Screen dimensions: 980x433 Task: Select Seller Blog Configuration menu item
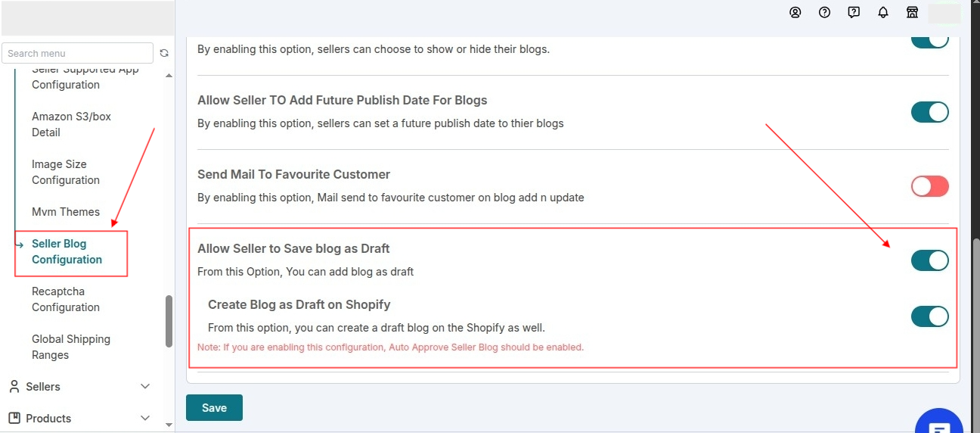[x=67, y=251]
